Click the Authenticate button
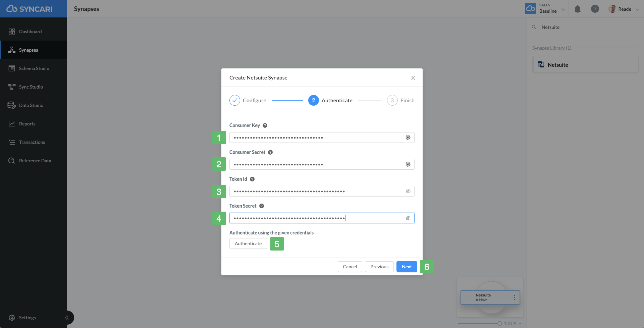The image size is (644, 328). click(x=248, y=243)
